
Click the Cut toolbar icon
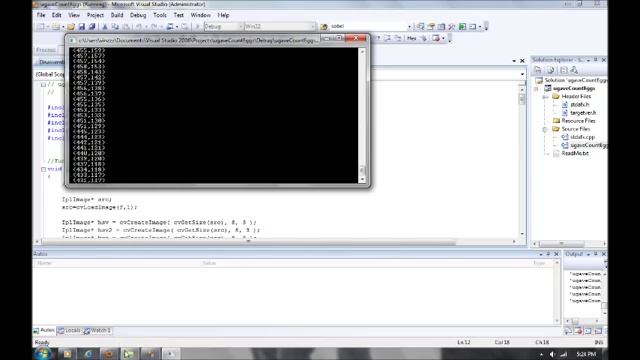pos(104,27)
